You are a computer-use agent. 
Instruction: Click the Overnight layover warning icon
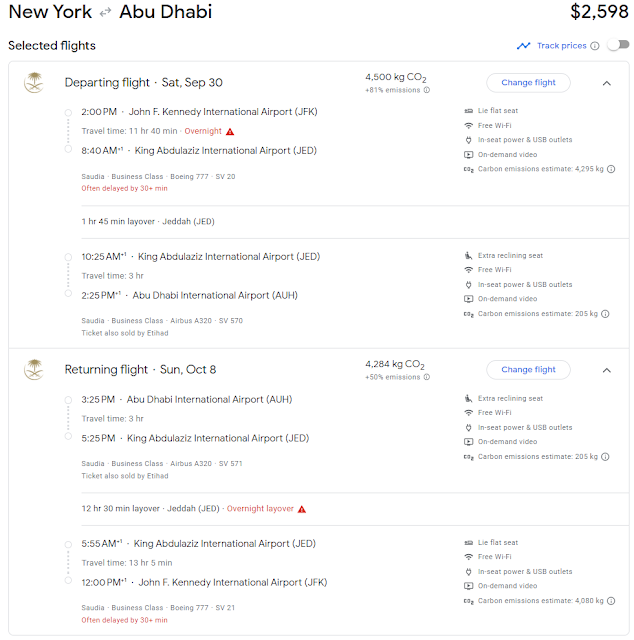tap(302, 509)
